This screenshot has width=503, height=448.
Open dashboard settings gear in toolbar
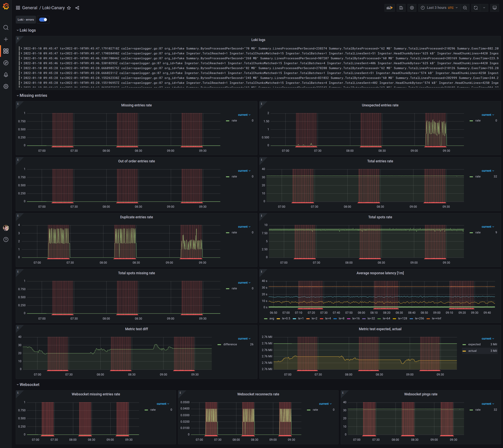412,8
